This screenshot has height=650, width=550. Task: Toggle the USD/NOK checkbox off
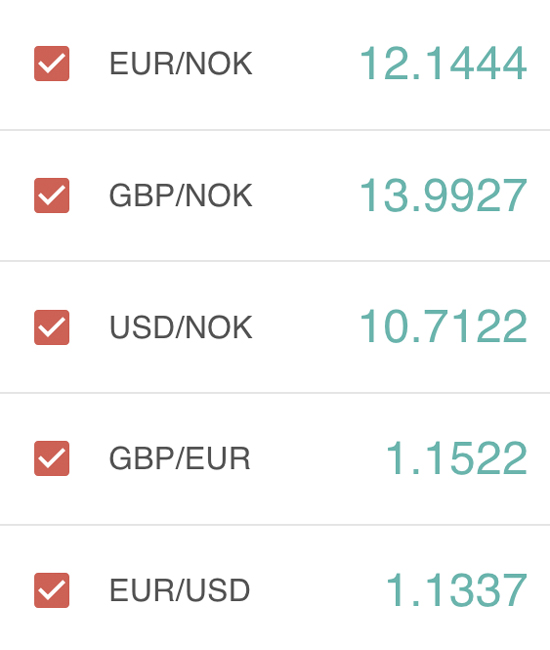coord(51,327)
